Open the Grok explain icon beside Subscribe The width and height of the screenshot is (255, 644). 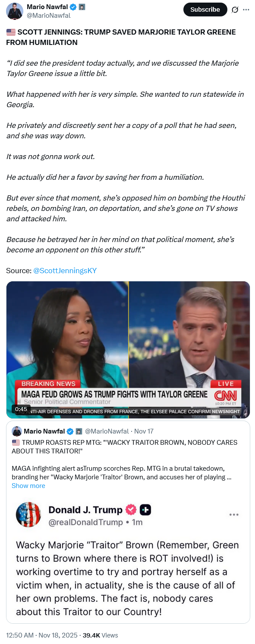235,10
